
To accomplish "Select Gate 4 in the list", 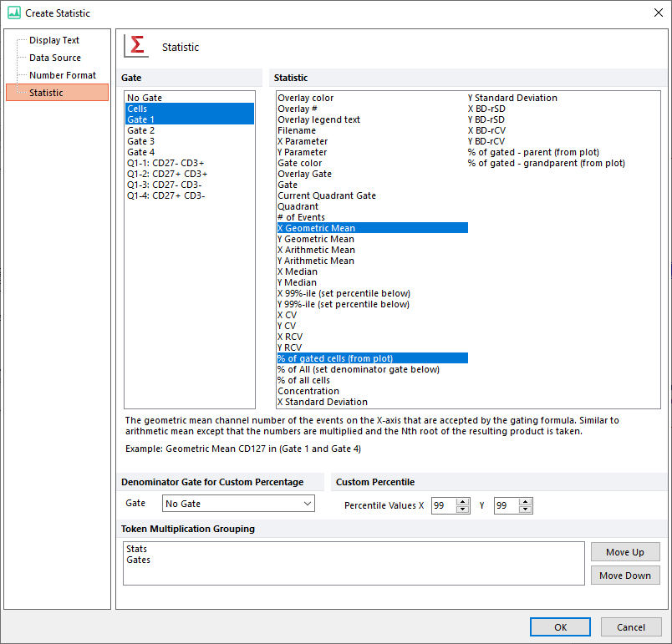I will coord(190,152).
